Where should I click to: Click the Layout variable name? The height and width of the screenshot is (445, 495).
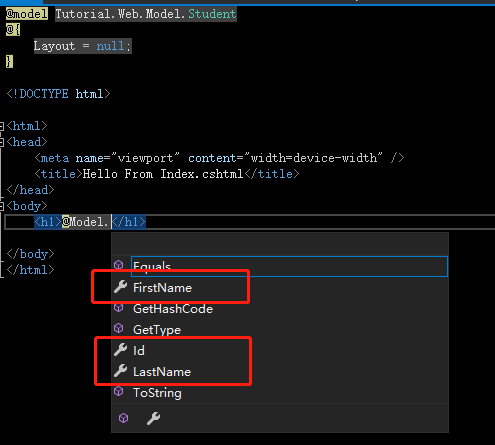pyautogui.click(x=54, y=46)
